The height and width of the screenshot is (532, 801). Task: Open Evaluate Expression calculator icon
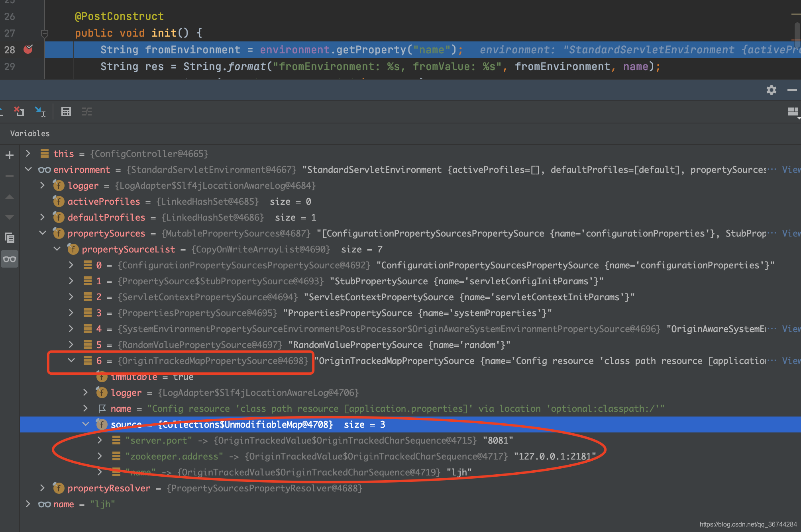tap(66, 111)
